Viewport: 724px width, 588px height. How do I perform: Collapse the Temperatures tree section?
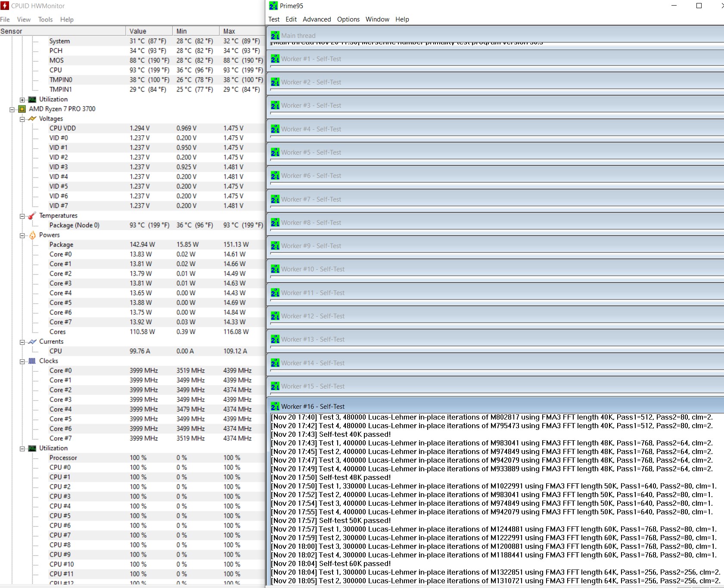click(22, 216)
